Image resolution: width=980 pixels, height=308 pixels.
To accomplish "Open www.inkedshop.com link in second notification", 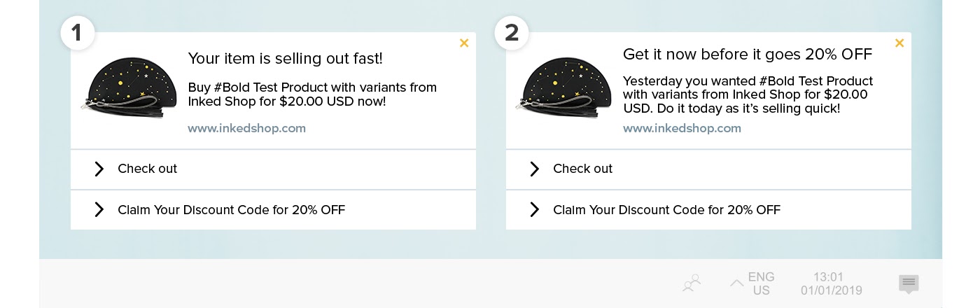I will coord(682,128).
